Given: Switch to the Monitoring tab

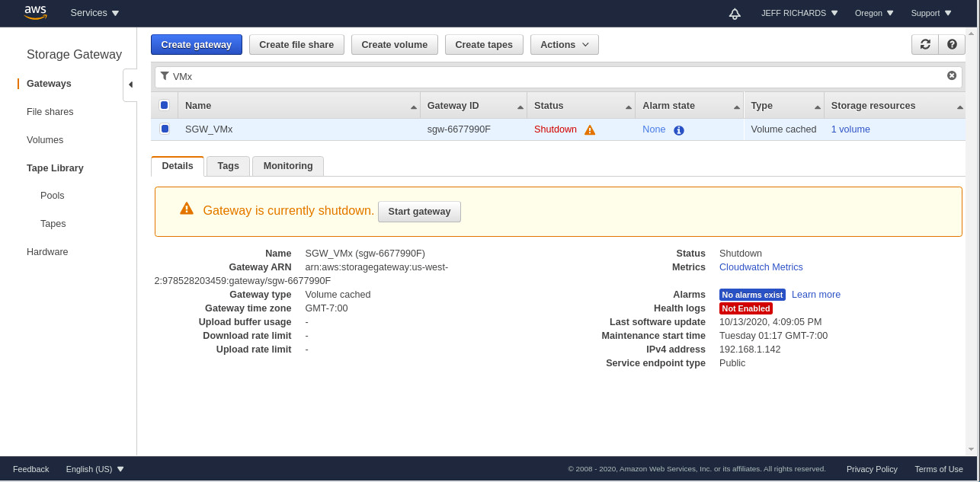Looking at the screenshot, I should [287, 165].
